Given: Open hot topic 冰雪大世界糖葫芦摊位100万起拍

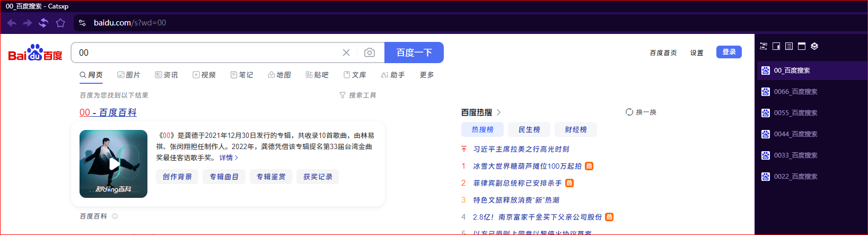Looking at the screenshot, I should click(x=527, y=166).
